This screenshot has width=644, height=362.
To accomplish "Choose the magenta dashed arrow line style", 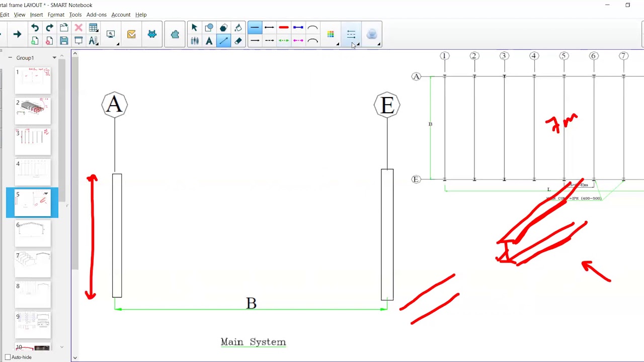I will tap(298, 41).
